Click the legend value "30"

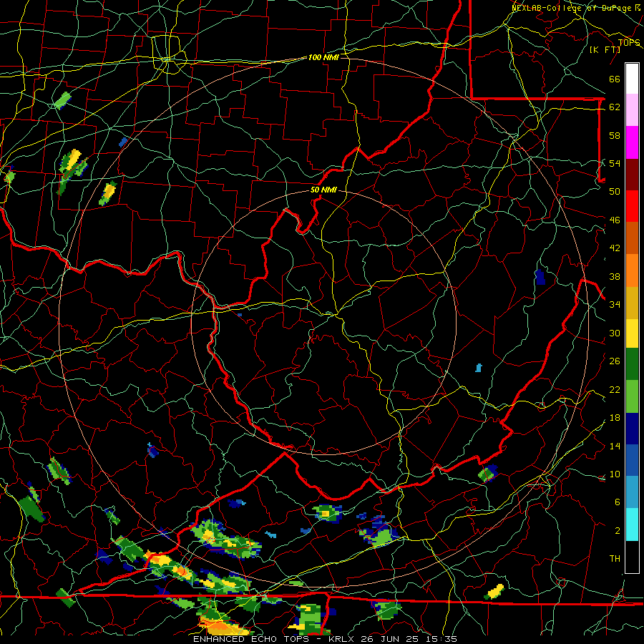pos(615,333)
